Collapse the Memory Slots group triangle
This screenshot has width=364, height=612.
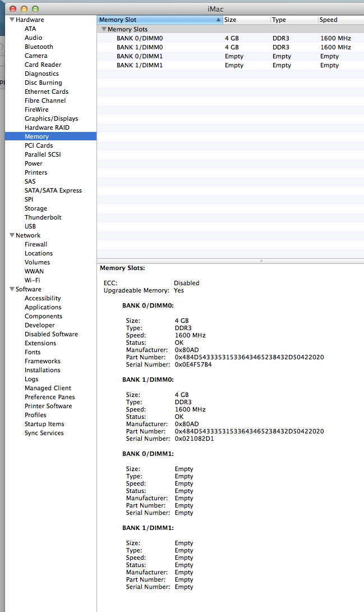(104, 29)
